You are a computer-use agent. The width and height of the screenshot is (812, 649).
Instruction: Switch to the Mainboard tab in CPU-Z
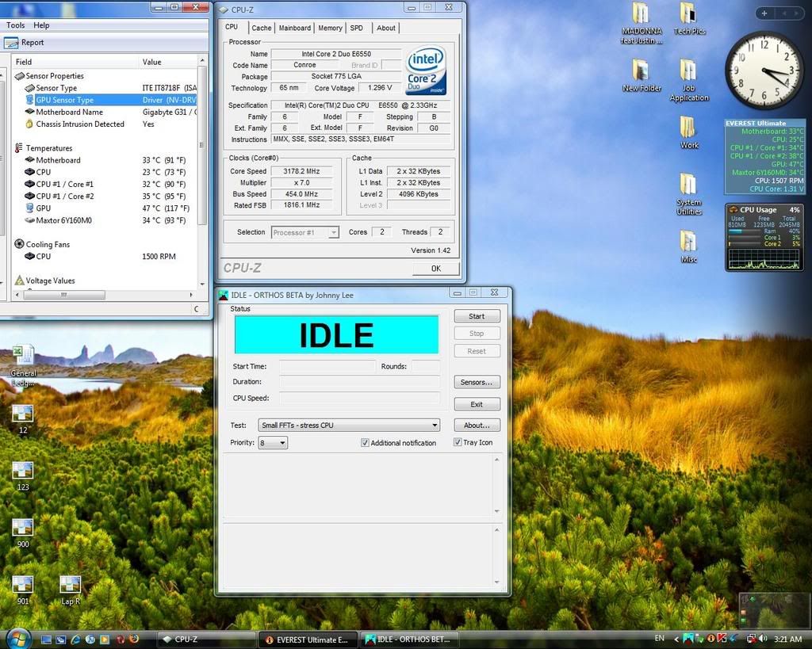pyautogui.click(x=294, y=28)
